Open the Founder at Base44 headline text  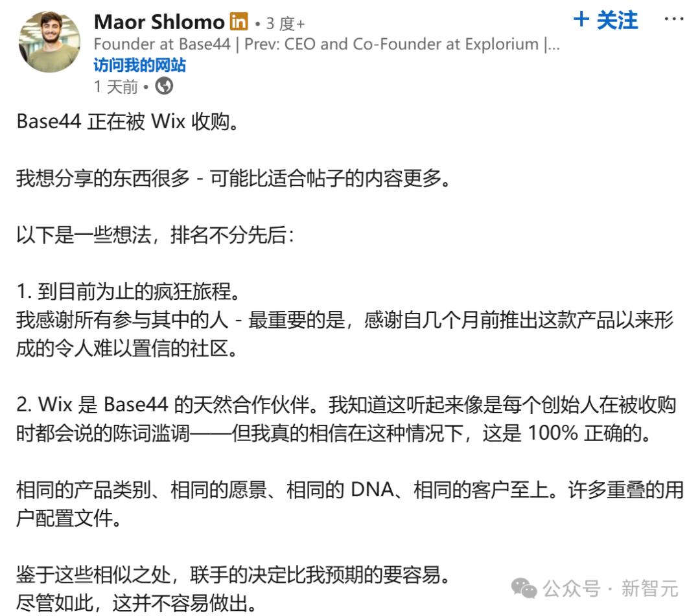coord(326,44)
